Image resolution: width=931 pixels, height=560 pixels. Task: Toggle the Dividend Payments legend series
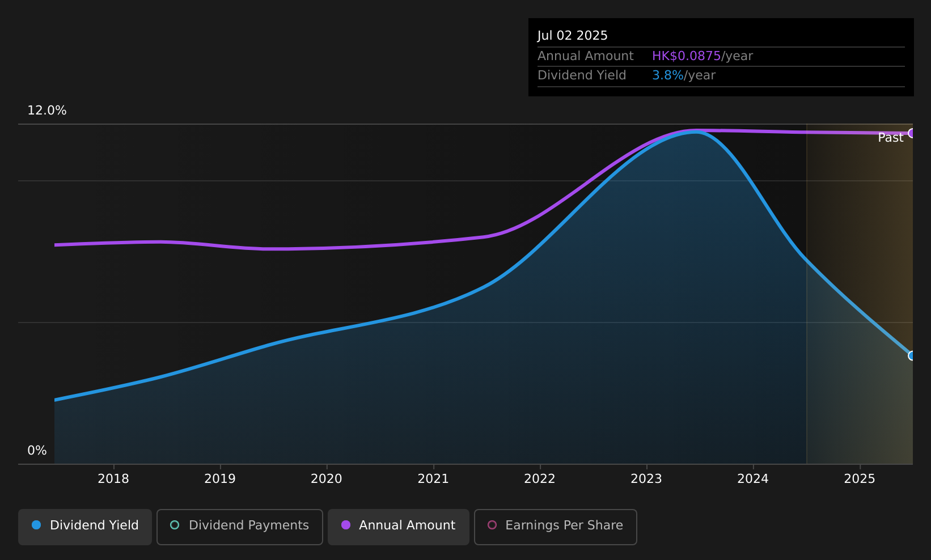pos(239,527)
